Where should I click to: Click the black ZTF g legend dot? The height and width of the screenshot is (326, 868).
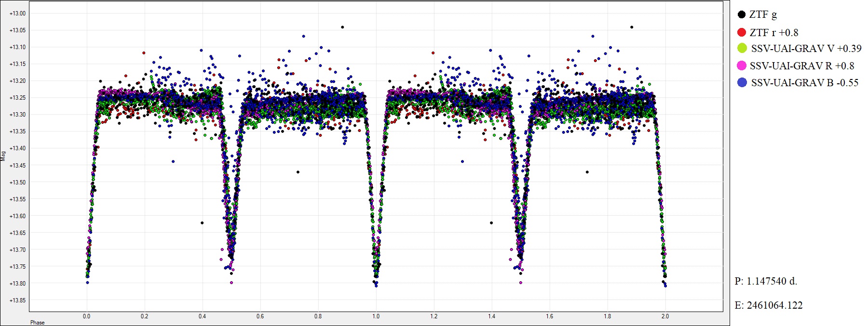[742, 14]
